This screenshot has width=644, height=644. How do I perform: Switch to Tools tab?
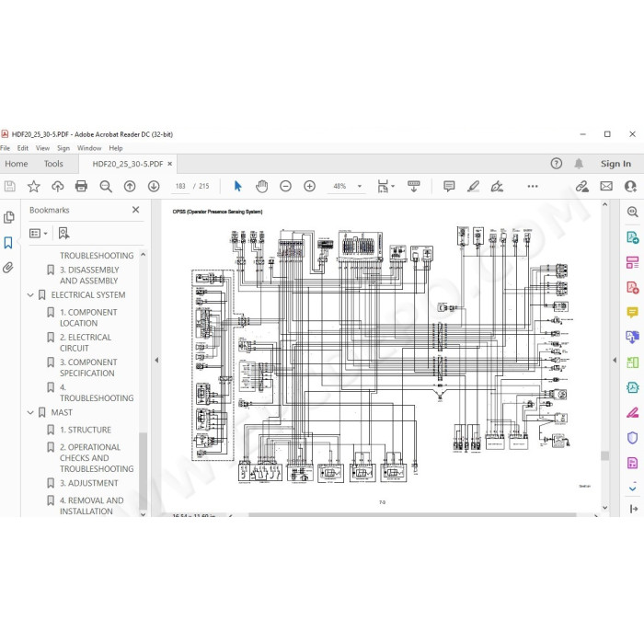(x=53, y=164)
